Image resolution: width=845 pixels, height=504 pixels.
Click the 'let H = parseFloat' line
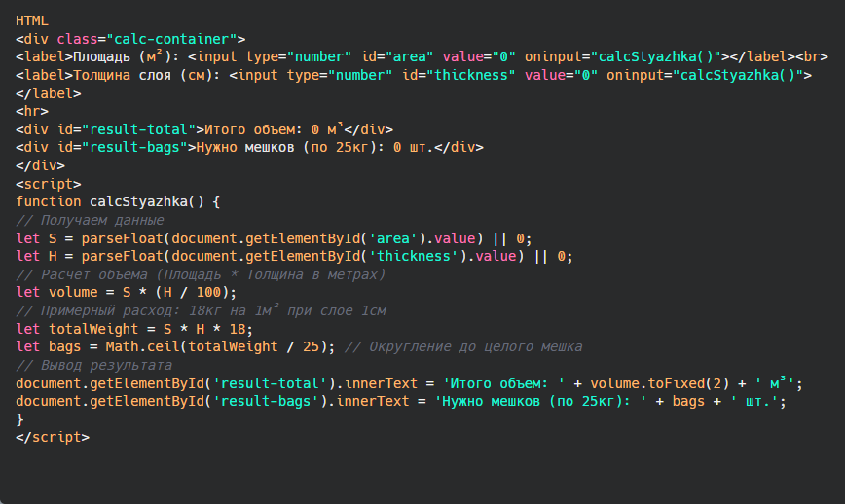294,256
